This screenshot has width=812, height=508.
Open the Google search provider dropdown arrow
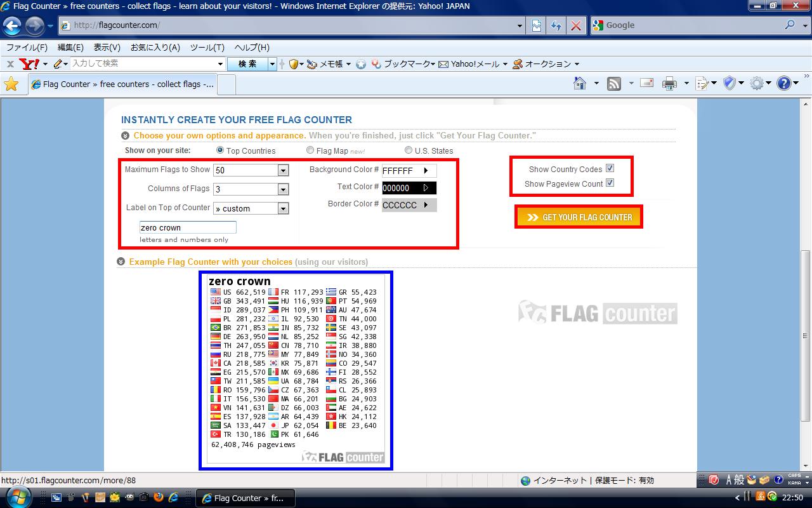[x=805, y=25]
